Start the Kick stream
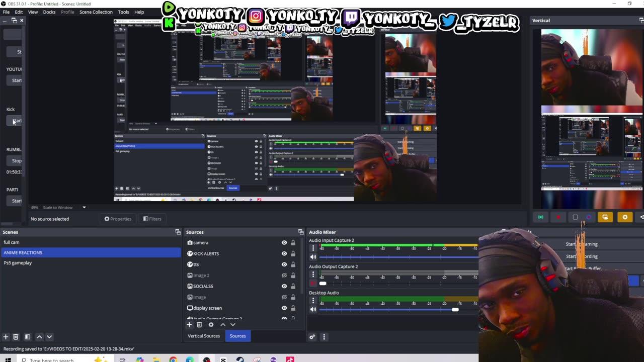The height and width of the screenshot is (362, 644). (x=15, y=121)
